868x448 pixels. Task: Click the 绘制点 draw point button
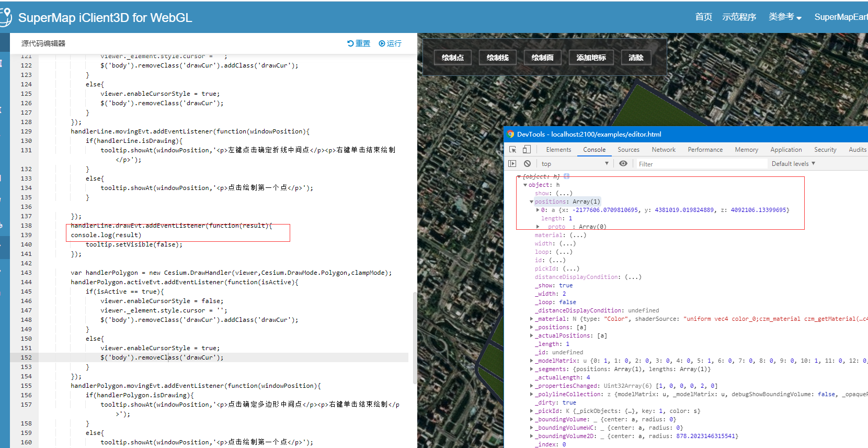(x=453, y=58)
